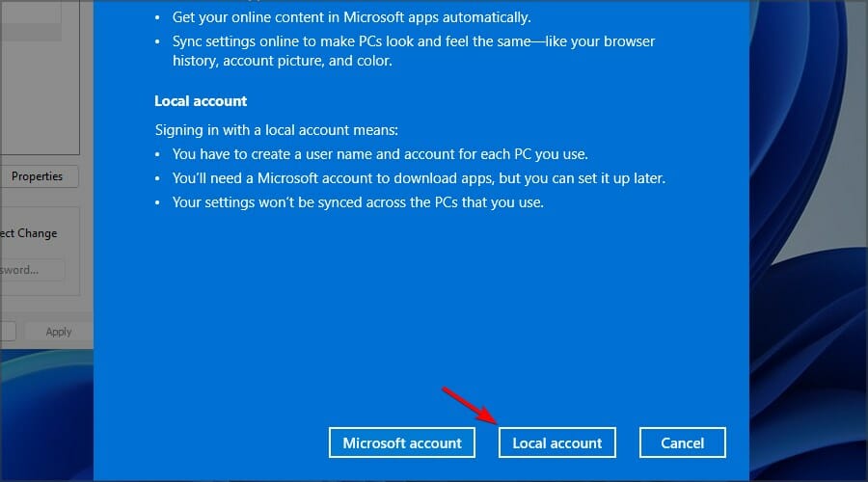
Task: Click the 'Sync settings online' bullet text
Action: point(414,51)
